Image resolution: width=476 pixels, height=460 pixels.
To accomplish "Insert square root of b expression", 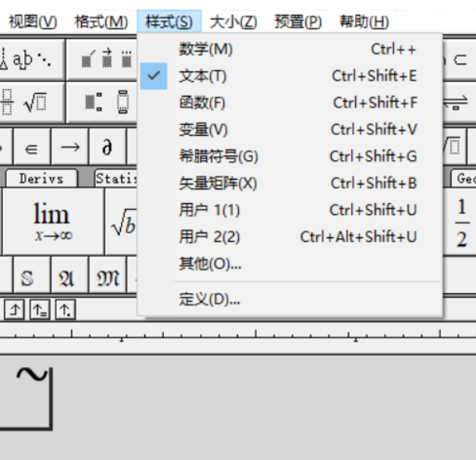I will tap(122, 222).
